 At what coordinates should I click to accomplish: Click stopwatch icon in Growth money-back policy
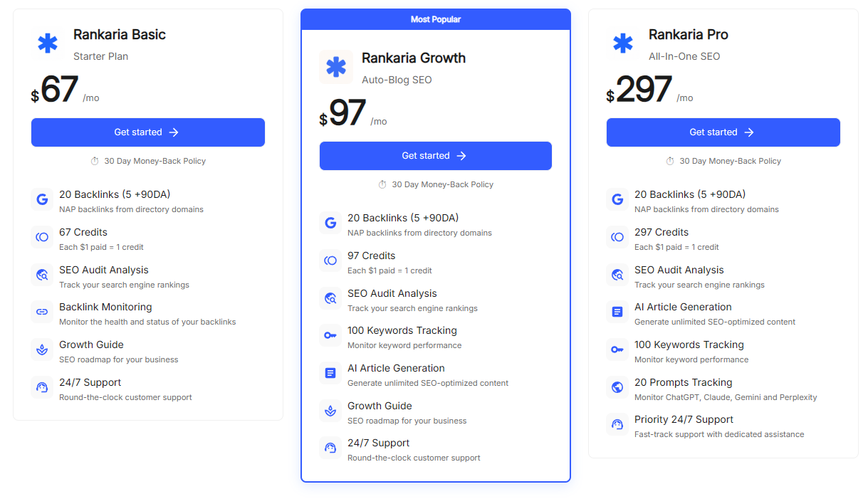382,184
